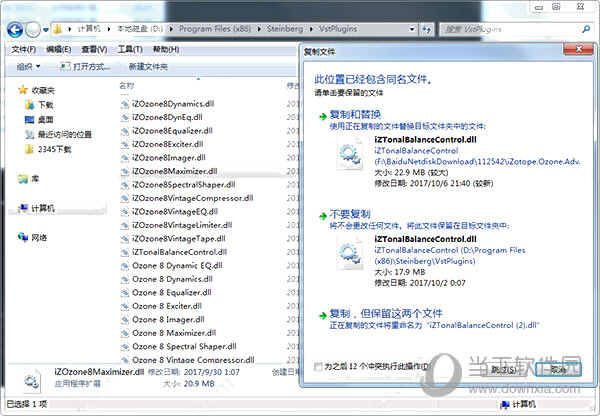This screenshot has width=600, height=416.
Task: Click source iZTonalBalanceControl gear icon under 复制和替换
Action: 350,153
